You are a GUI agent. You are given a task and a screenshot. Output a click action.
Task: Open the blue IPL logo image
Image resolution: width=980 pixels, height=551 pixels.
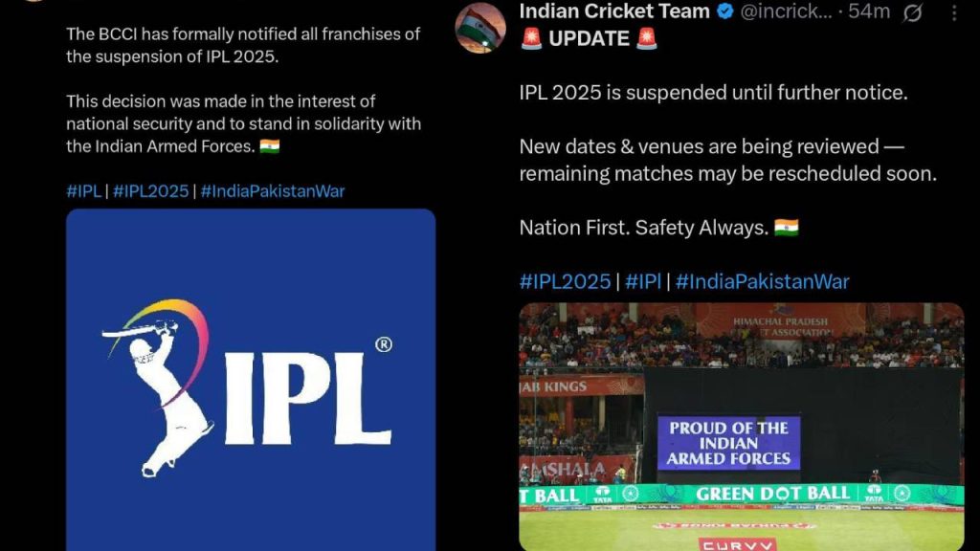click(x=251, y=380)
